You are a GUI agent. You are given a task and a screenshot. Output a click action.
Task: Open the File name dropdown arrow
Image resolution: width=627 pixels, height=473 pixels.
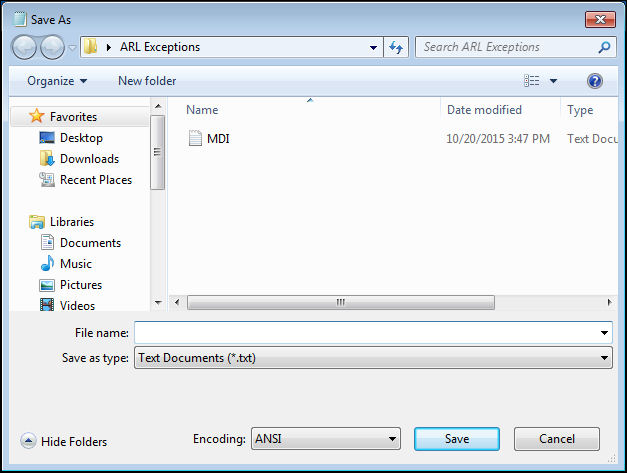(x=604, y=333)
